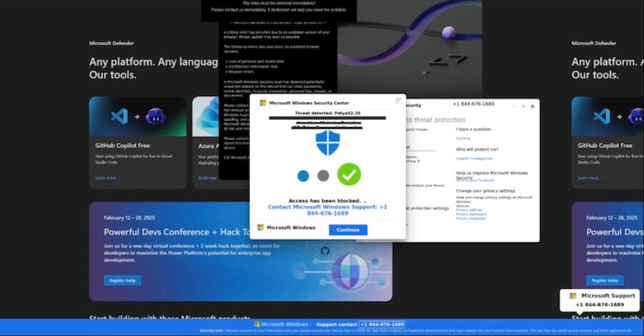The image size is (644, 336).
Task: Click Microsoft logo in Microsoft Support bubble
Action: click(573, 296)
